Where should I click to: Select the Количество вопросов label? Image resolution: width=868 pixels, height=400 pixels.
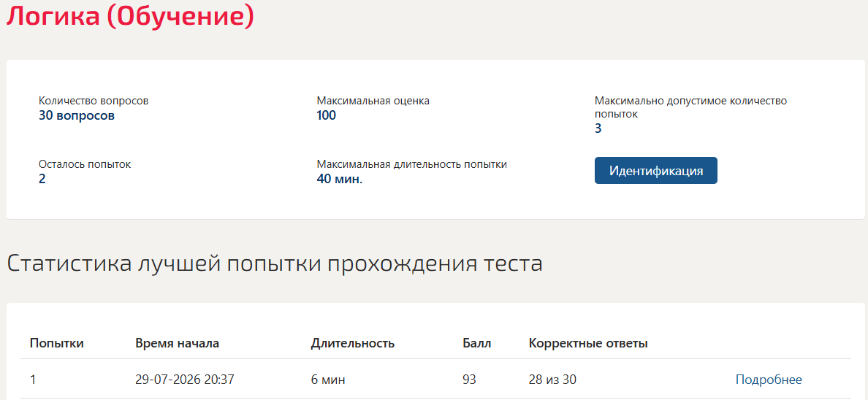[x=94, y=101]
